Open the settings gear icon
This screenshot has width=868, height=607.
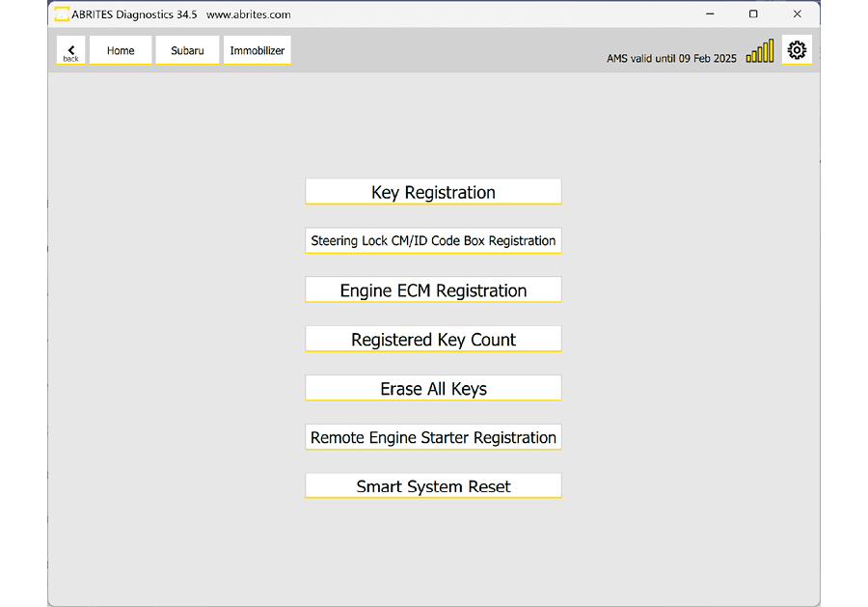point(797,50)
